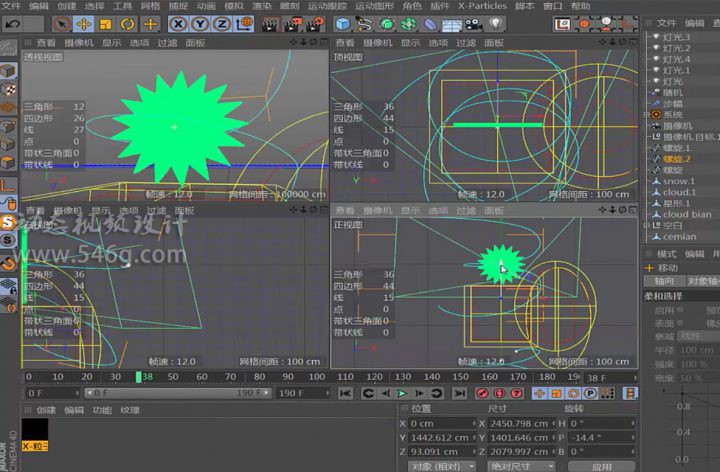Click the render view clapperboard icon
Image resolution: width=720 pixels, height=472 pixels.
(271, 24)
